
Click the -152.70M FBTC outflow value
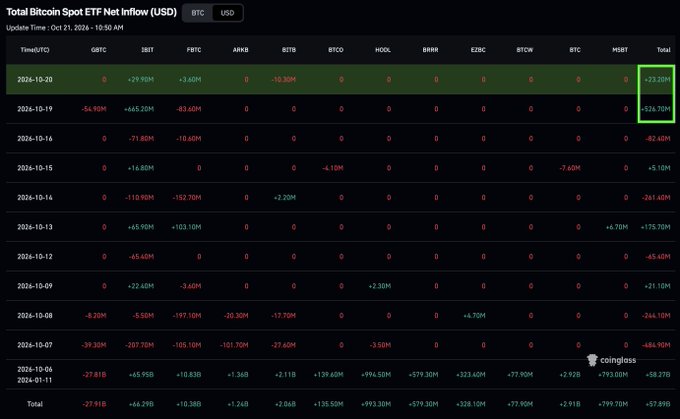tap(186, 197)
